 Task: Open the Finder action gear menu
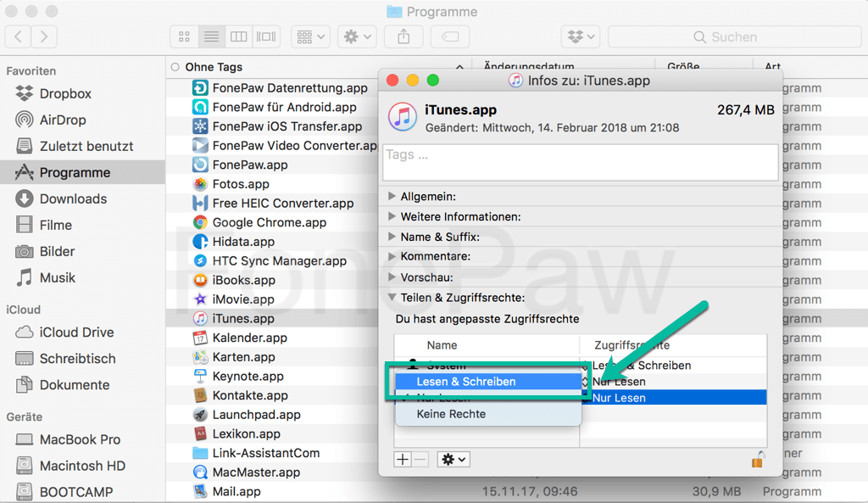click(x=357, y=37)
